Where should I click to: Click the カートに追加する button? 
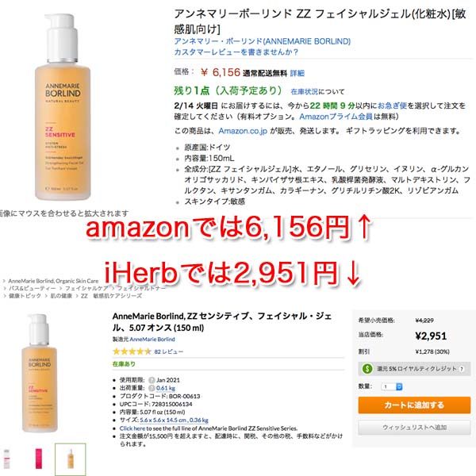click(414, 405)
